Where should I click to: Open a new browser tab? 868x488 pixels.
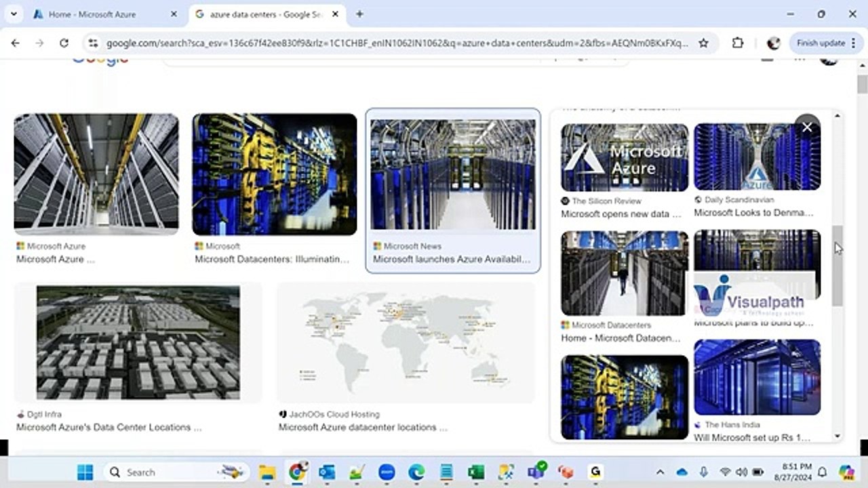click(x=359, y=14)
